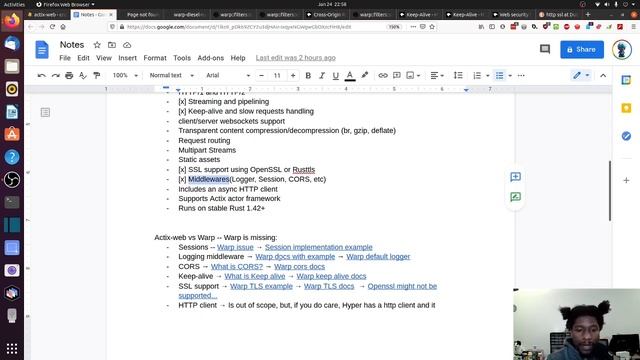
Task: Open Tasks in the side panel
Action: point(626,136)
